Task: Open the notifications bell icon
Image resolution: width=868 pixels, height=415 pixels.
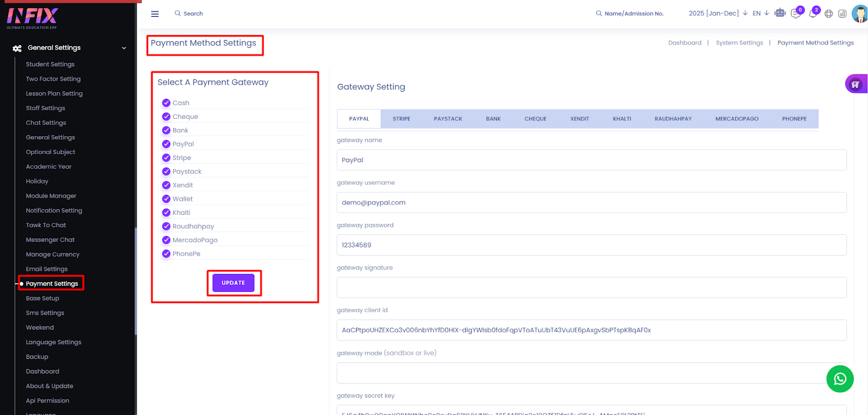Action: click(813, 14)
